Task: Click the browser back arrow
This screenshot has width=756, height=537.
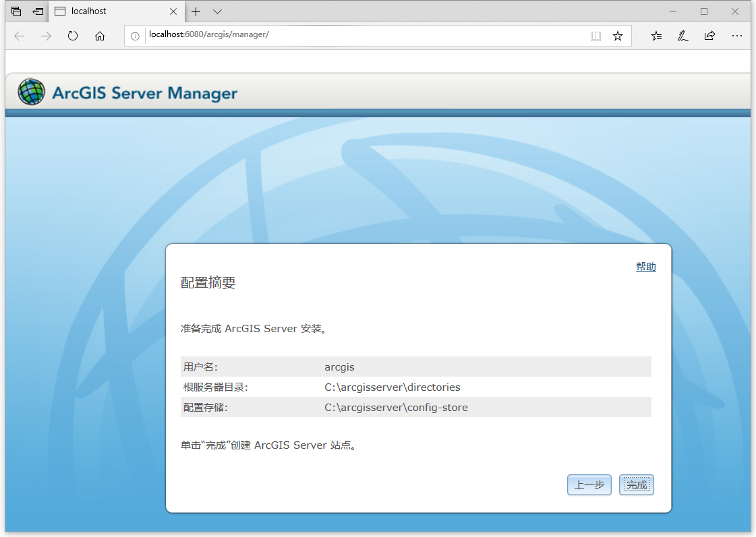Action: tap(20, 36)
